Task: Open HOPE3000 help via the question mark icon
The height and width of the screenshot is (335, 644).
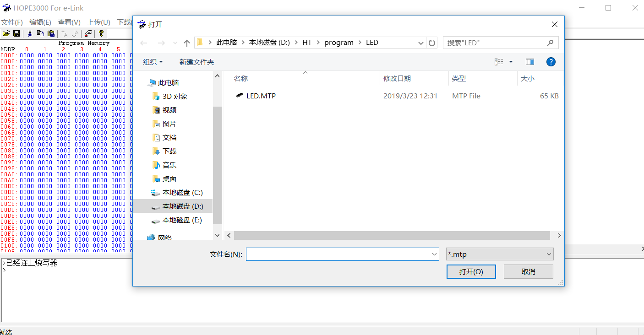Action: pos(101,33)
